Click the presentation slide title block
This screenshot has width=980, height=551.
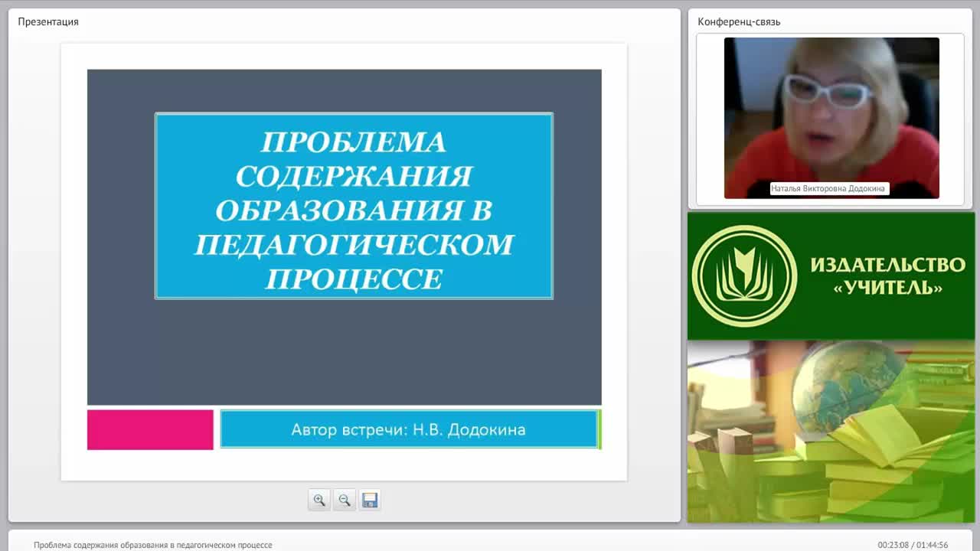point(354,206)
